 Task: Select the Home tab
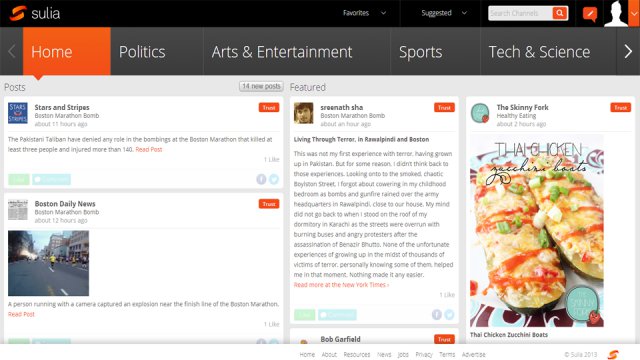[67, 51]
